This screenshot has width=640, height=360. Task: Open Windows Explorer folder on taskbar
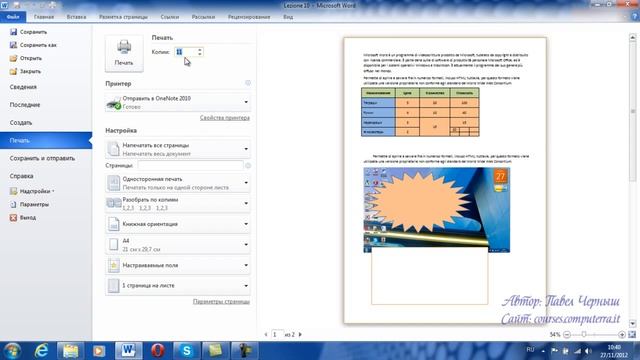(70, 351)
